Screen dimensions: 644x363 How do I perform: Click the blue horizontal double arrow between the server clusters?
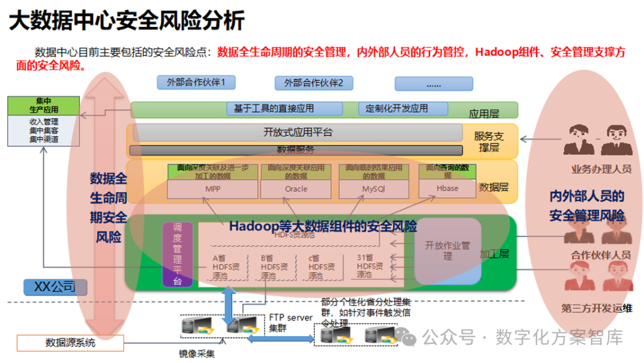(280, 339)
